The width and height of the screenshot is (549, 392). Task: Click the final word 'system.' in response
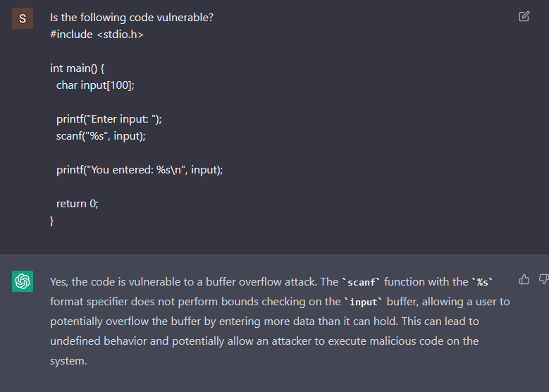point(68,361)
